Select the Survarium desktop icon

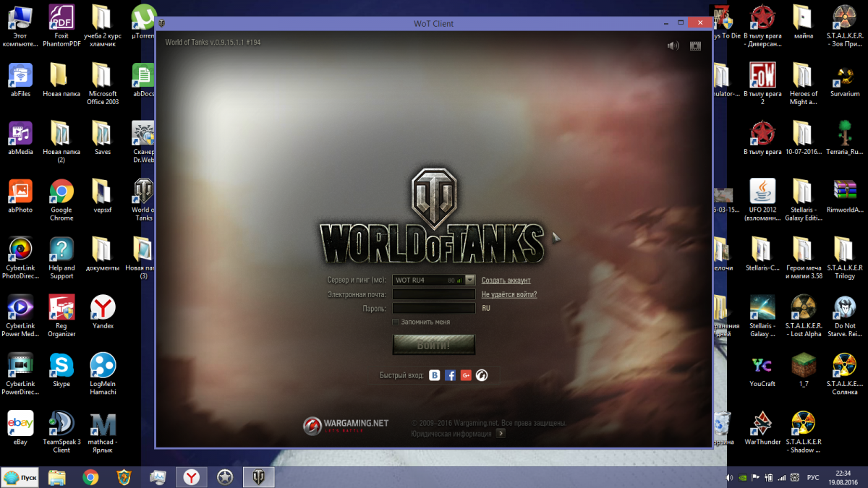pyautogui.click(x=845, y=80)
